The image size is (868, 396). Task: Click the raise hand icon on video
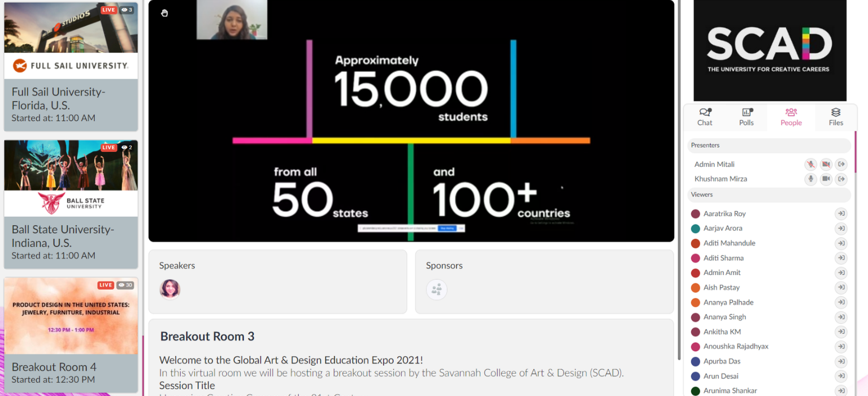pos(164,13)
